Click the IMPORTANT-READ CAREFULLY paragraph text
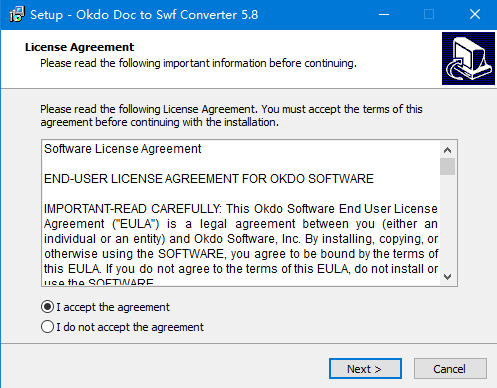Image resolution: width=497 pixels, height=388 pixels. click(241, 245)
